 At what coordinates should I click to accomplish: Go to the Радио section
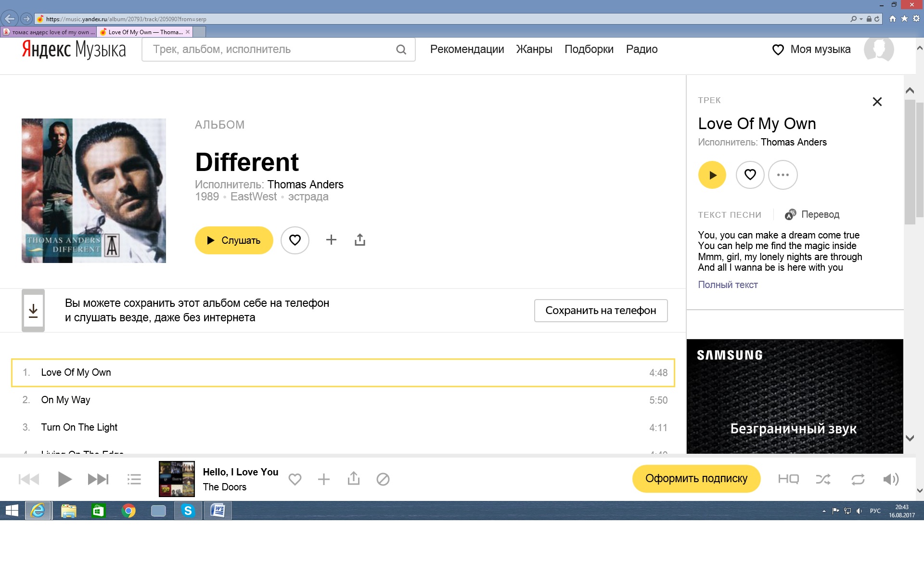642,49
